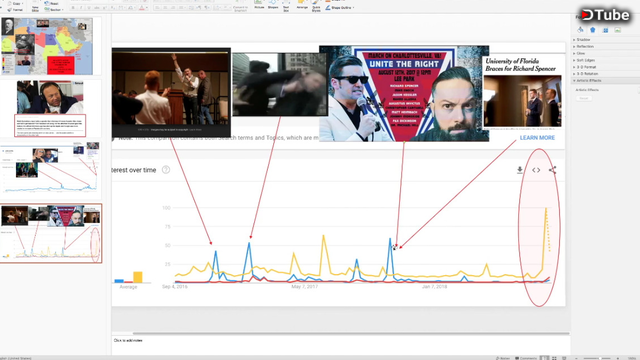Toggle bold formatting
Viewport: 640px width, 360px height.
[x=73, y=8]
